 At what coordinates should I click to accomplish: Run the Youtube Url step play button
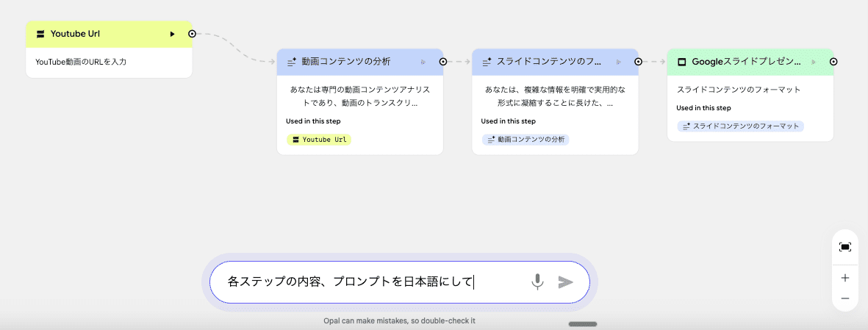click(172, 34)
